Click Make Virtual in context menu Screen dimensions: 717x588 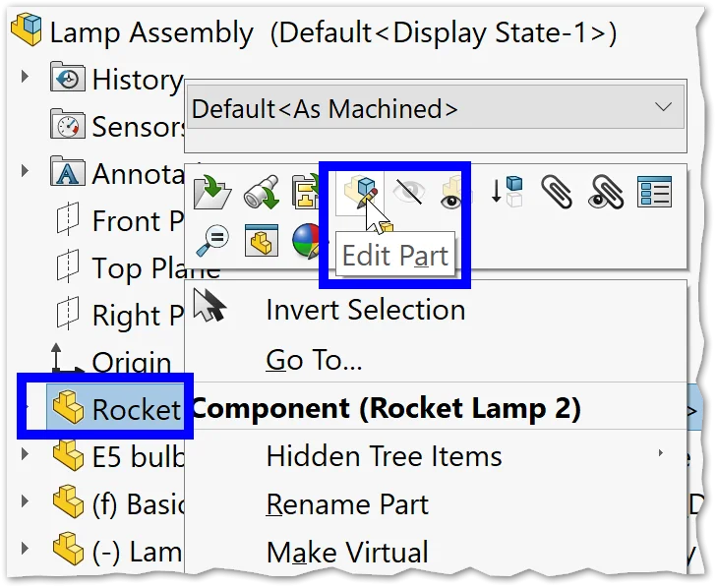pos(347,553)
